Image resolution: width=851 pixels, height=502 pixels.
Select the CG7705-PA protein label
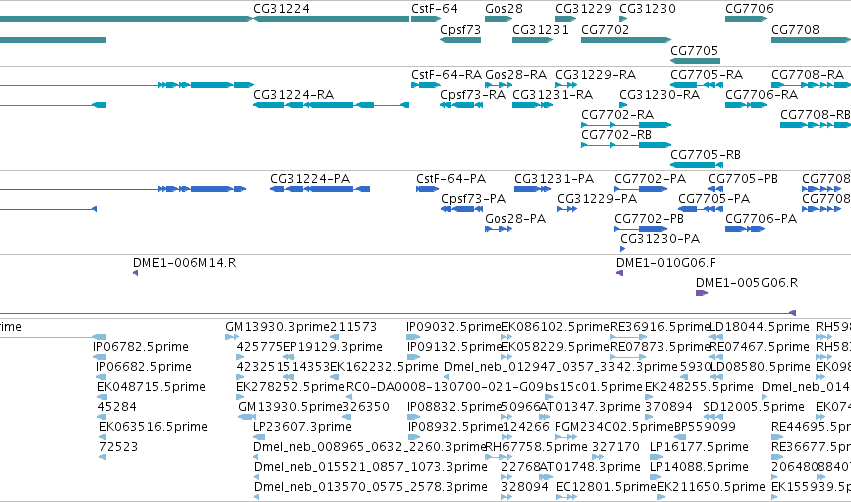tap(714, 199)
